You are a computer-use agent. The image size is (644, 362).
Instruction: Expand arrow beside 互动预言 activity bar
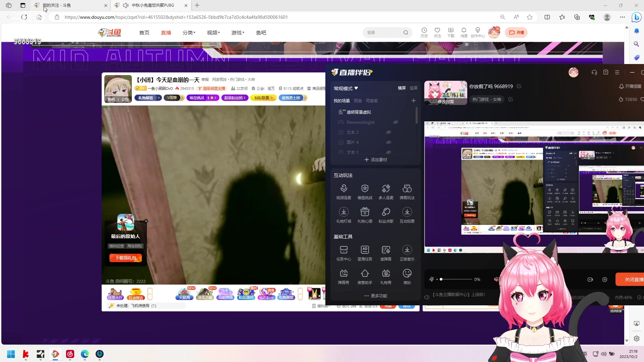150,294
